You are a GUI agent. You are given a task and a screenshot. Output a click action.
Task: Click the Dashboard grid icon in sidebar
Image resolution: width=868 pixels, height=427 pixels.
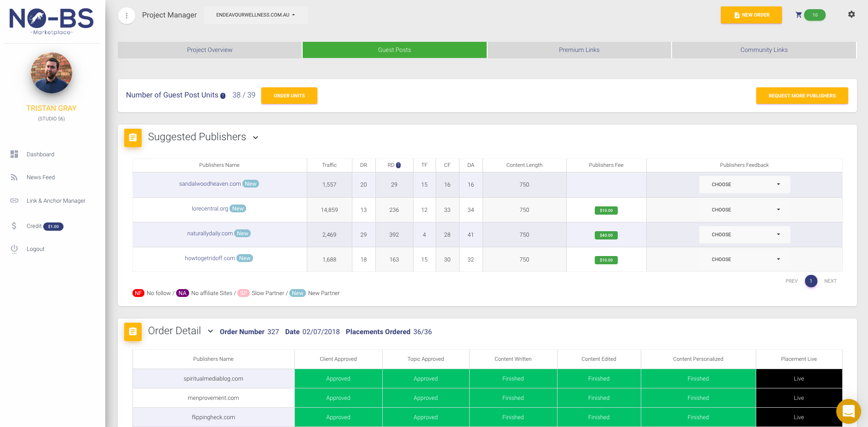click(x=14, y=154)
